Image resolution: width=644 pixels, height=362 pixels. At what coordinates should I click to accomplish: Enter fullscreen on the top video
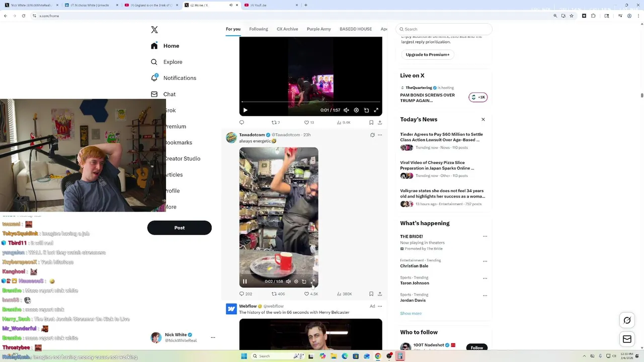coord(376,110)
